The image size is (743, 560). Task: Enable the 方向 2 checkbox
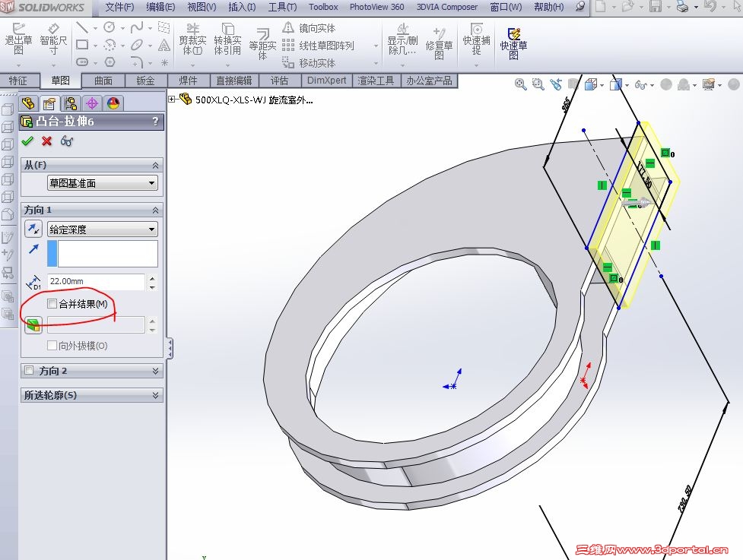29,370
